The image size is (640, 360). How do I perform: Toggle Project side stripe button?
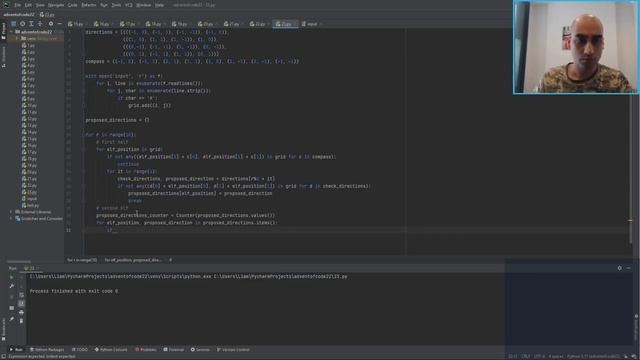4,31
